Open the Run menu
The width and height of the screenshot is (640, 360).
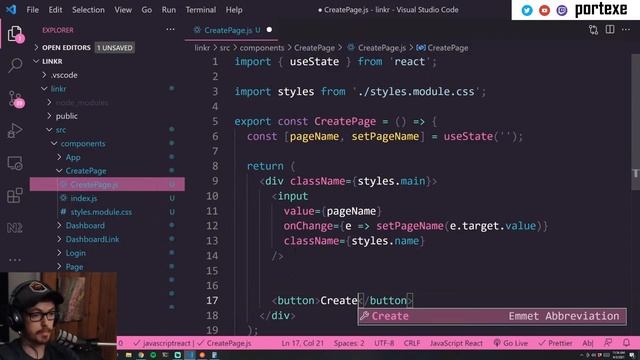[x=169, y=9]
